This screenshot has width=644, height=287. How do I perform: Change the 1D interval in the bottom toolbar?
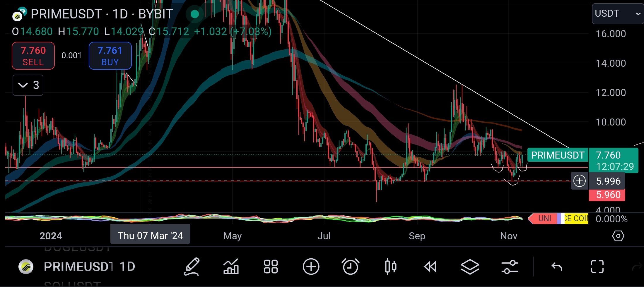pos(127,267)
